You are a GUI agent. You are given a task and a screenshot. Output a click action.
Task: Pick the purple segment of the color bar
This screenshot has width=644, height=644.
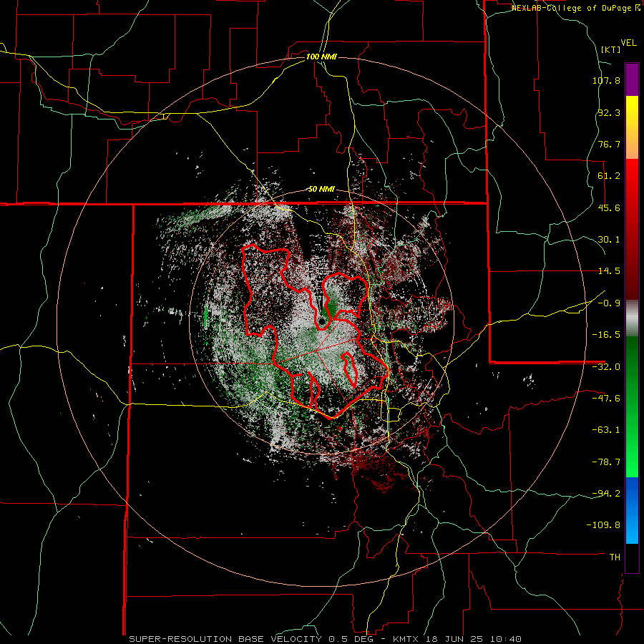632,79
